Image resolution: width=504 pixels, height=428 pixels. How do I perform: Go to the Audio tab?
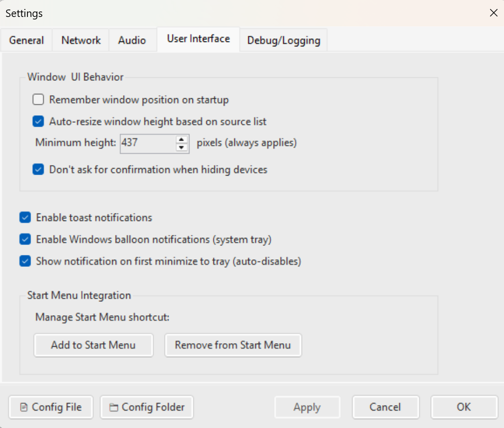pyautogui.click(x=132, y=40)
